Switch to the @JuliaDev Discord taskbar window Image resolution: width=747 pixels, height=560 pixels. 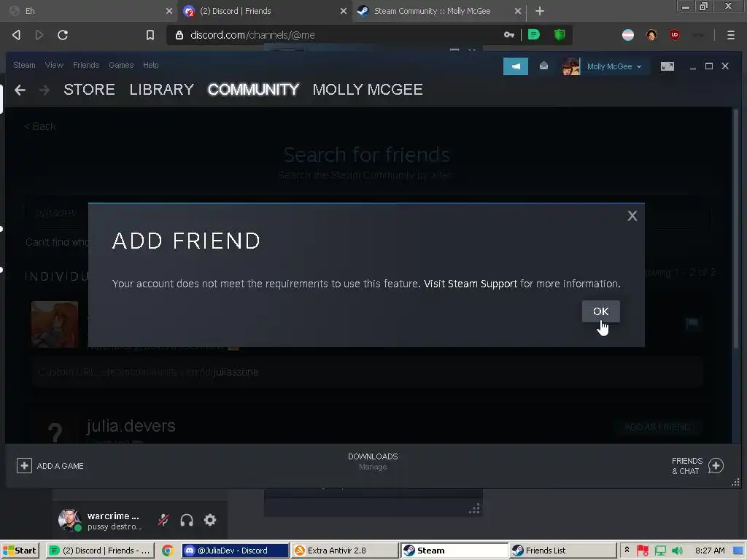tap(236, 551)
